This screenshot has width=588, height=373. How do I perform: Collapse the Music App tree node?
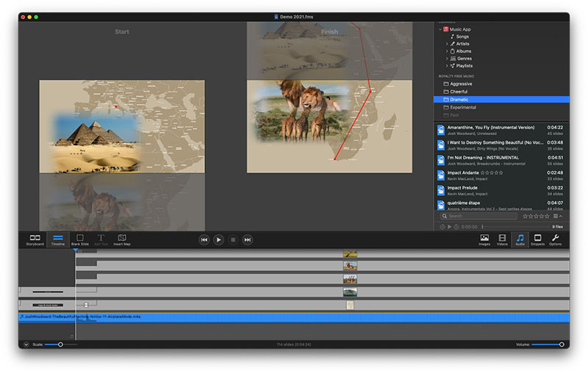pos(440,29)
